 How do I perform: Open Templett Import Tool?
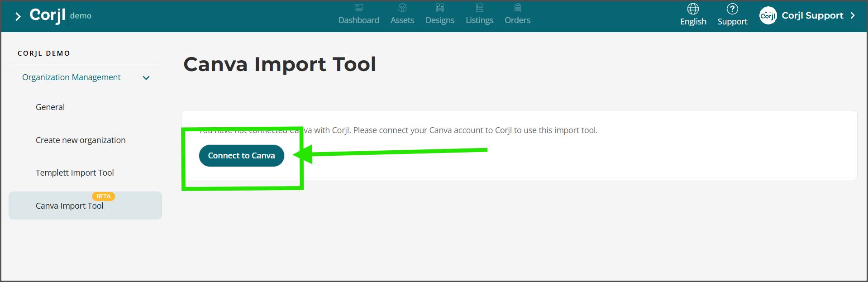coord(75,173)
